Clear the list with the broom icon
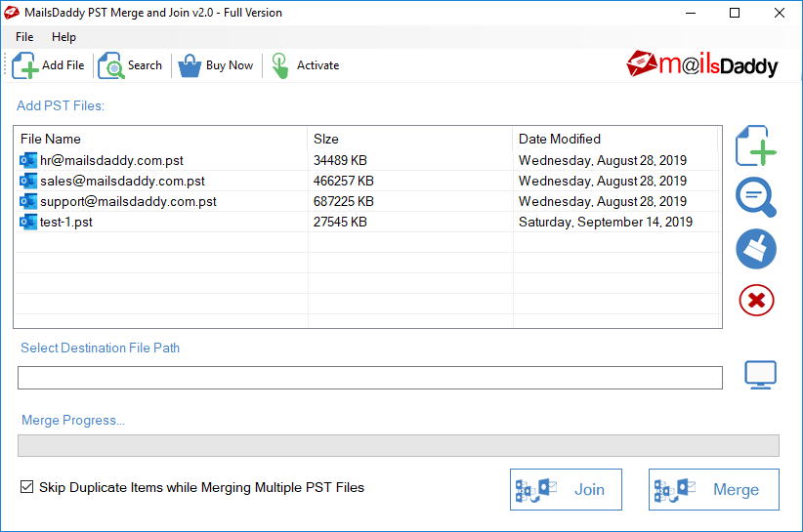This screenshot has height=532, width=803. tap(756, 249)
